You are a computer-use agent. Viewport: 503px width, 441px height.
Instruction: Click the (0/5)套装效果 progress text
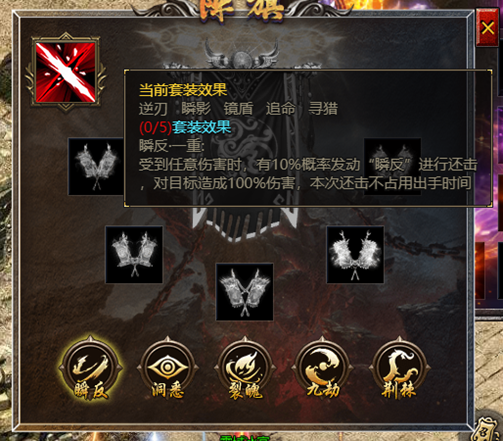coord(185,127)
